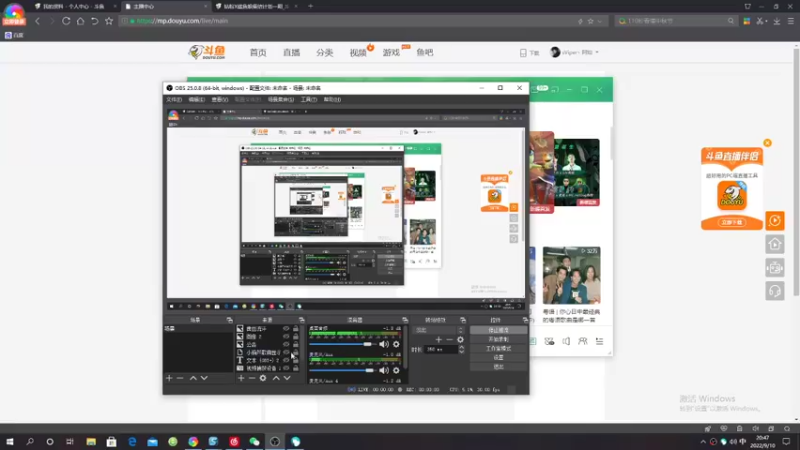
Task: Move scene down in OBS Scenes panel
Action: coord(204,378)
